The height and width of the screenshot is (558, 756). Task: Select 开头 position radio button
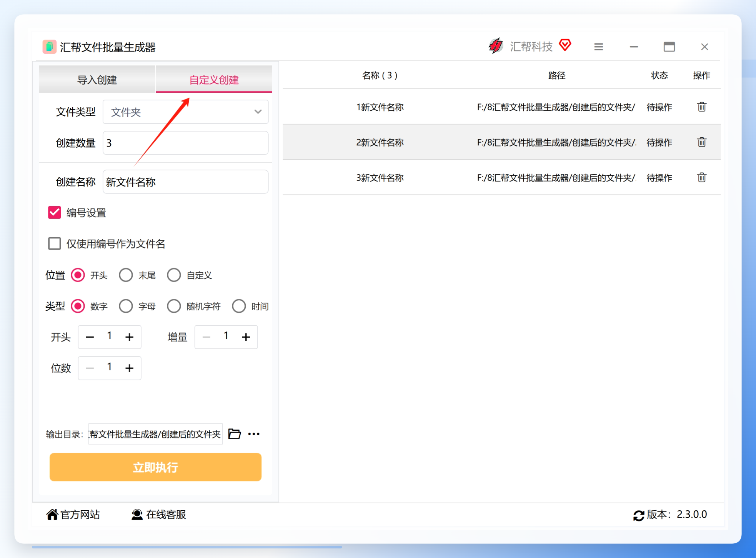[78, 275]
